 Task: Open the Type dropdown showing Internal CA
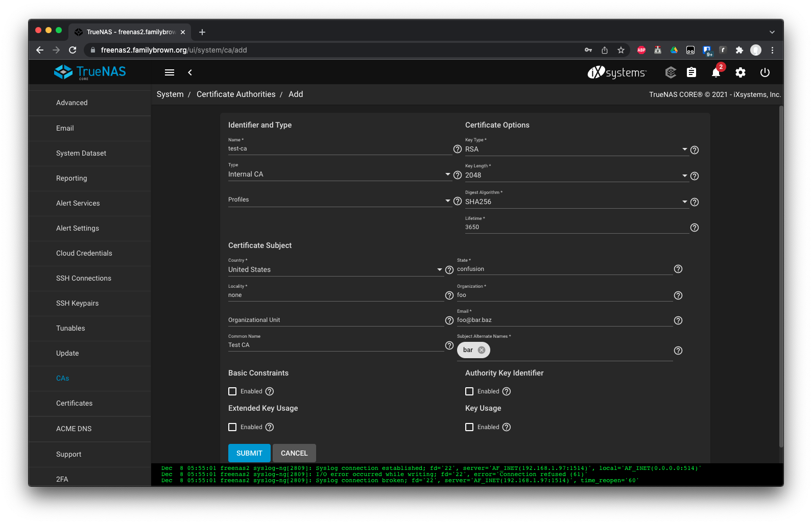340,174
